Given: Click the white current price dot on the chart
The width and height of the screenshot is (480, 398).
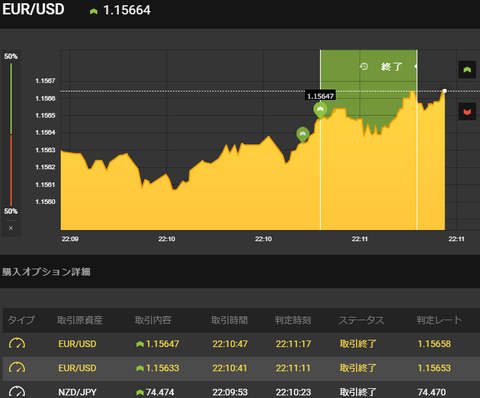Looking at the screenshot, I should tap(444, 91).
